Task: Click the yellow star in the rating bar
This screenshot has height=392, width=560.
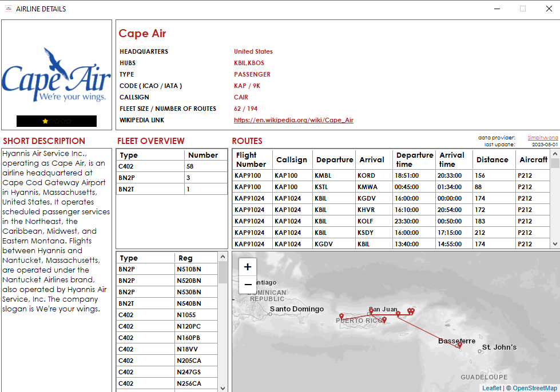Action: [45, 121]
